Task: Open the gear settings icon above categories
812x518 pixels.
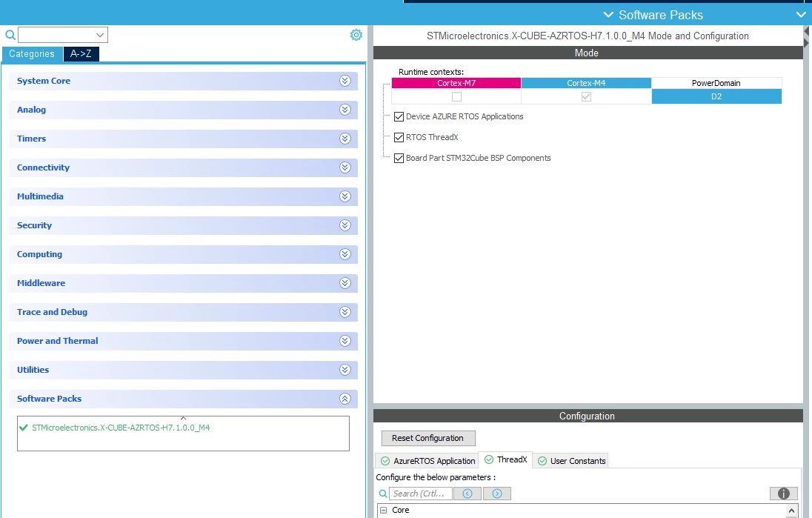Action: pyautogui.click(x=356, y=35)
